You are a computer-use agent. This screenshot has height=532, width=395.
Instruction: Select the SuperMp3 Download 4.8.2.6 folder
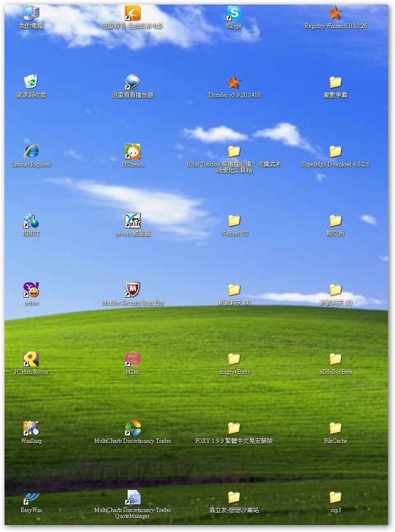coord(335,152)
